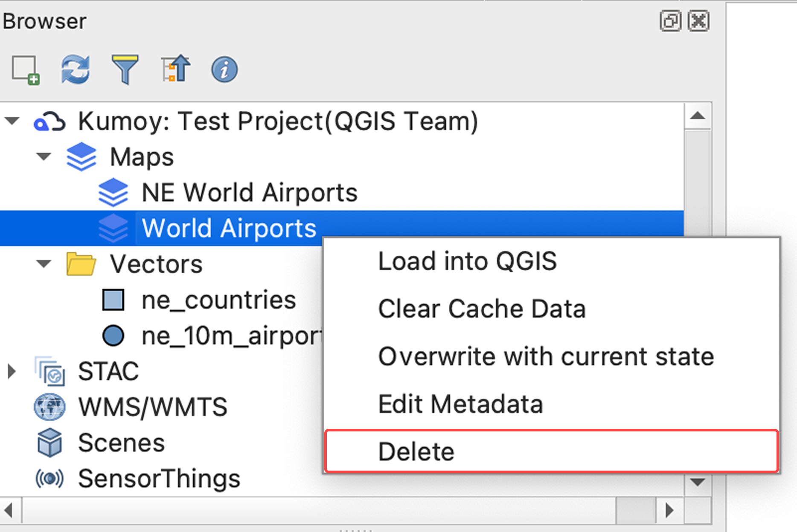The image size is (797, 532).
Task: Select Load into QGIS menu entry
Action: [467, 261]
